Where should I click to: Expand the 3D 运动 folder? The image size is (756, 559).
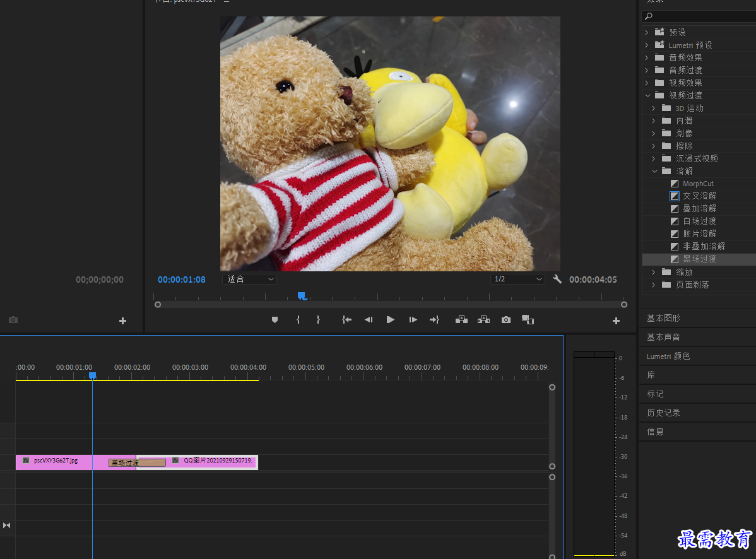coord(654,108)
